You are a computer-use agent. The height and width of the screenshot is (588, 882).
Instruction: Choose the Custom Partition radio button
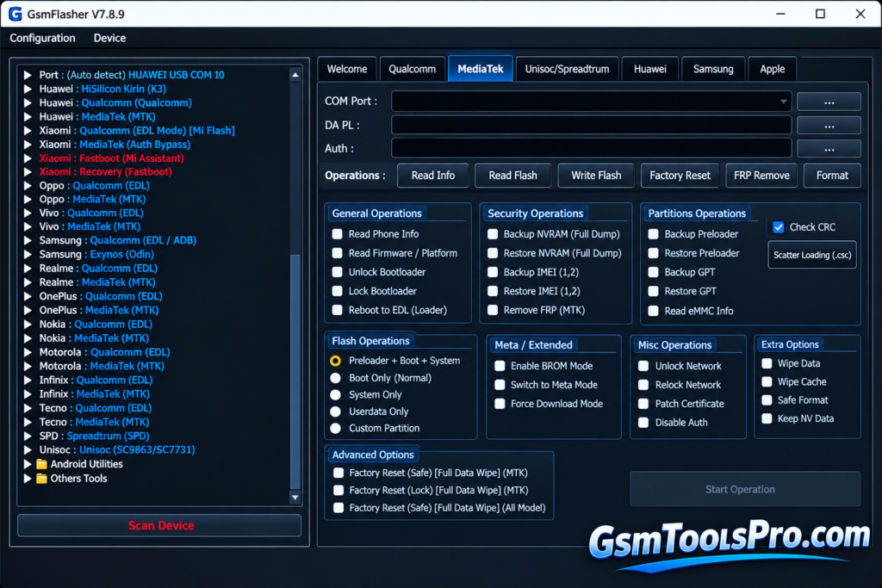point(336,429)
